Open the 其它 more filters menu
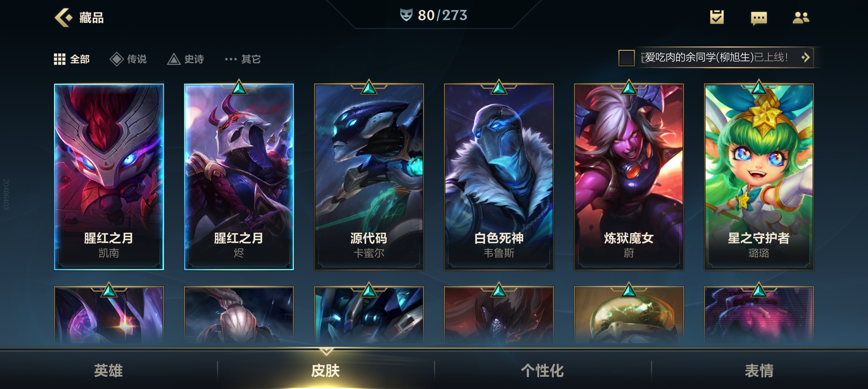The image size is (868, 389). point(242,59)
